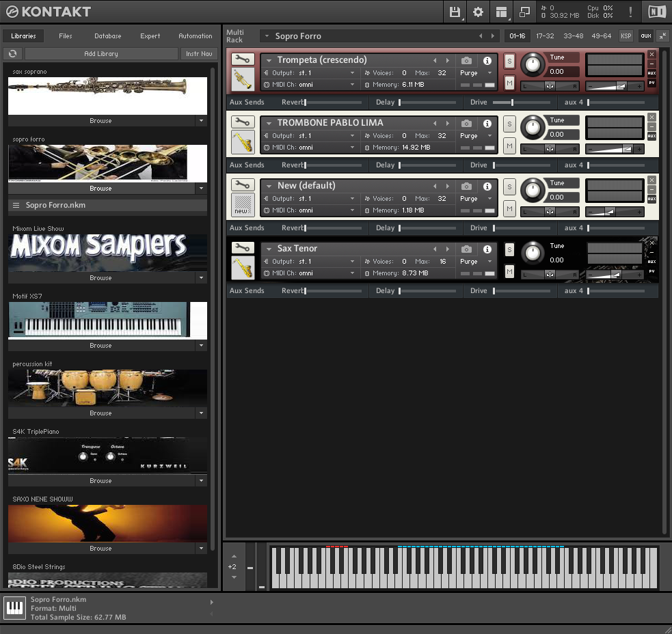Image resolution: width=672 pixels, height=634 pixels.
Task: Mute the New (default) instrument
Action: coord(509,208)
